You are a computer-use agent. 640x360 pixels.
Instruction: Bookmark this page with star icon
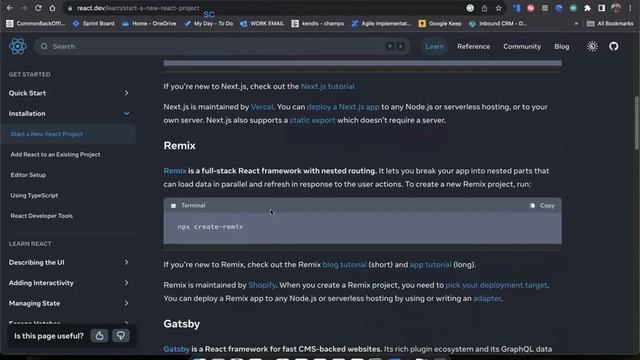tap(498, 8)
